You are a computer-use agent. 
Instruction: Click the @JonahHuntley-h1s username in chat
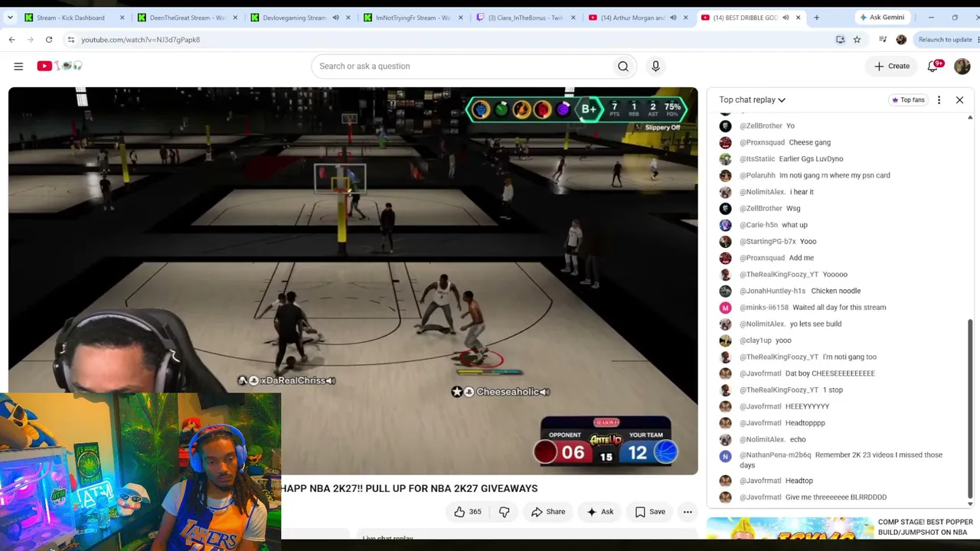tap(773, 291)
